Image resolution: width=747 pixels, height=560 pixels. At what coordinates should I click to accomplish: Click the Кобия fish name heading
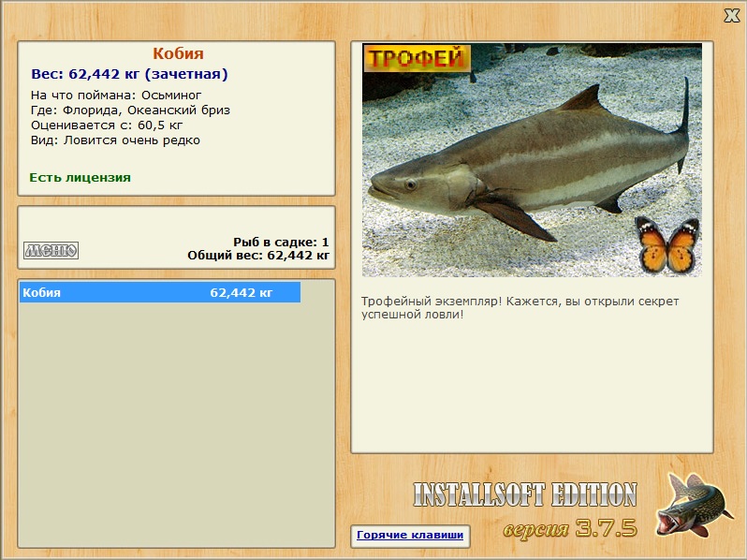pos(178,53)
